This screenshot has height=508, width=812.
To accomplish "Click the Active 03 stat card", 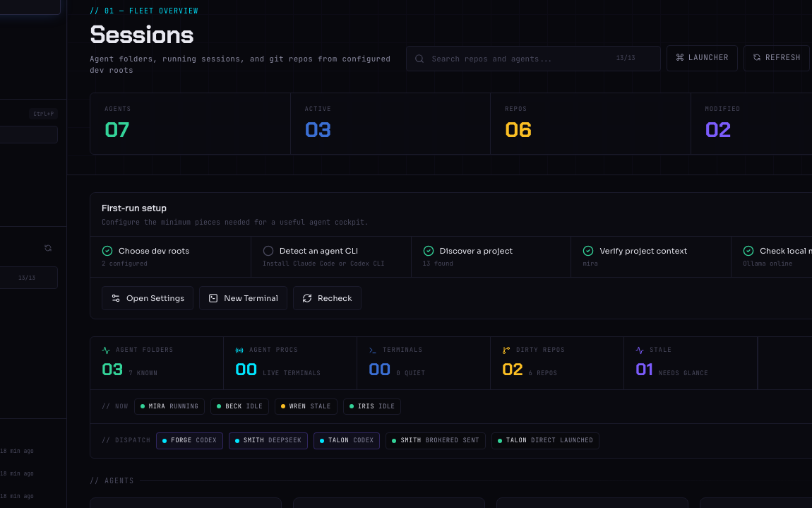I will click(x=390, y=124).
